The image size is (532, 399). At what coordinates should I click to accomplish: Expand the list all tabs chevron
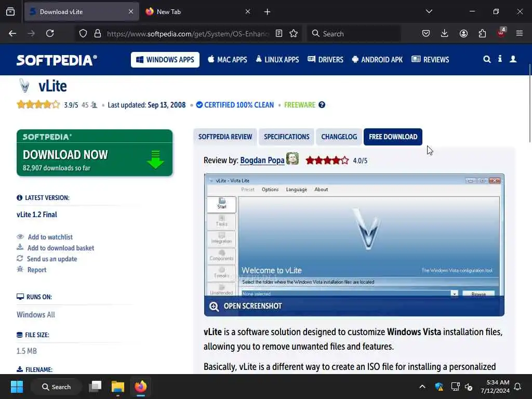click(x=429, y=11)
